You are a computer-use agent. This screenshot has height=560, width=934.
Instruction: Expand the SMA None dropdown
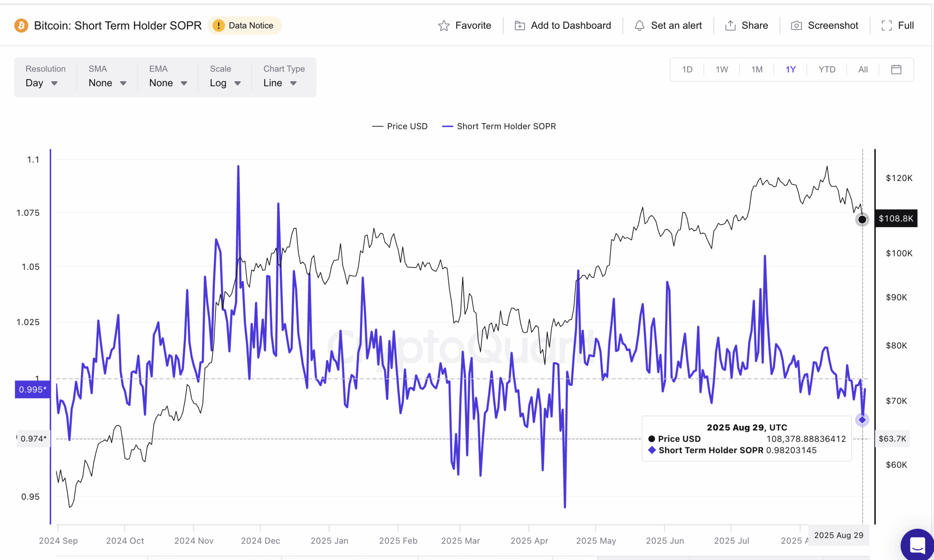pyautogui.click(x=107, y=83)
